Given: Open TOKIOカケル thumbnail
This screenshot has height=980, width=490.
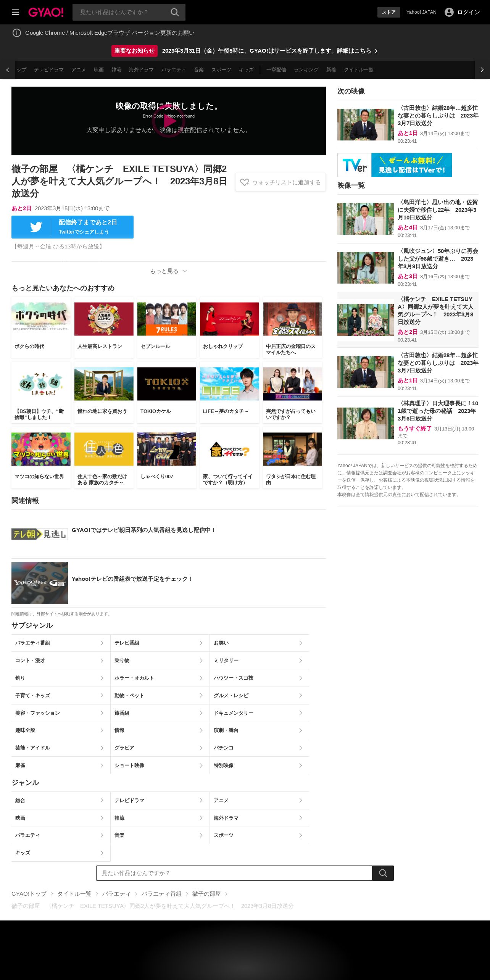Looking at the screenshot, I should coord(167,384).
